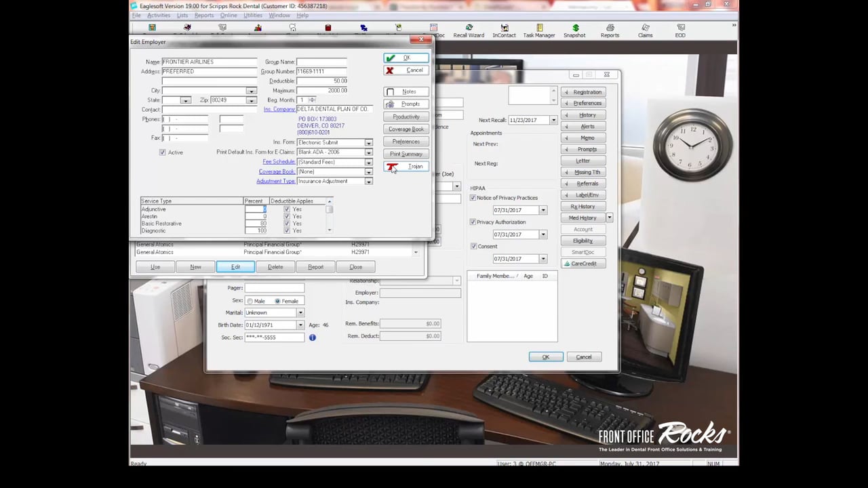Open the CareCredit button
The image size is (868, 488).
pyautogui.click(x=583, y=264)
